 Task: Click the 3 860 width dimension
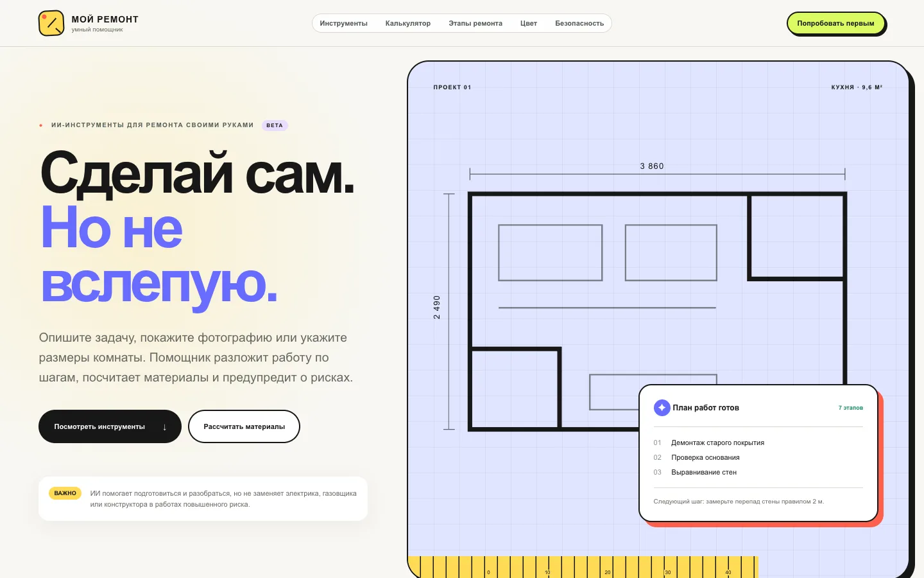(x=652, y=166)
